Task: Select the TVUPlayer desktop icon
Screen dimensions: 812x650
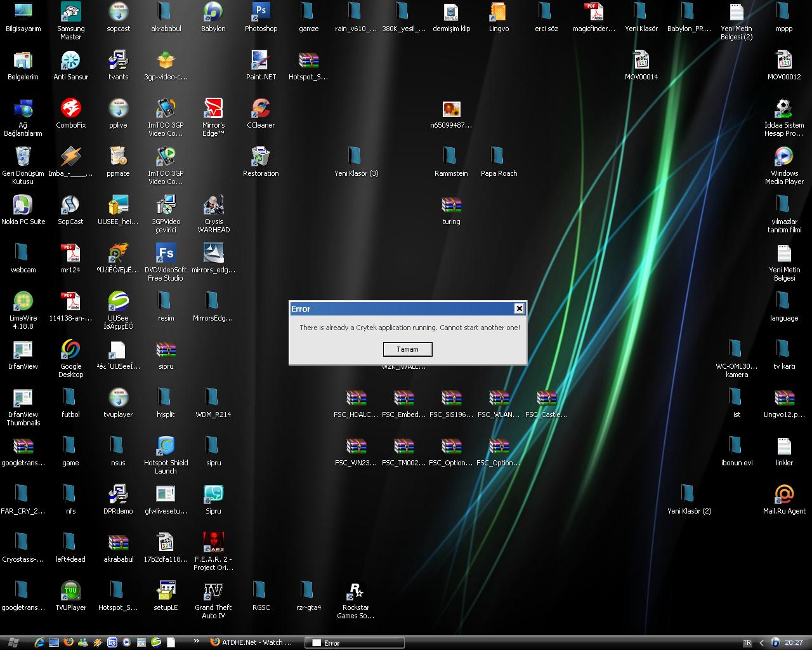Action: click(70, 596)
